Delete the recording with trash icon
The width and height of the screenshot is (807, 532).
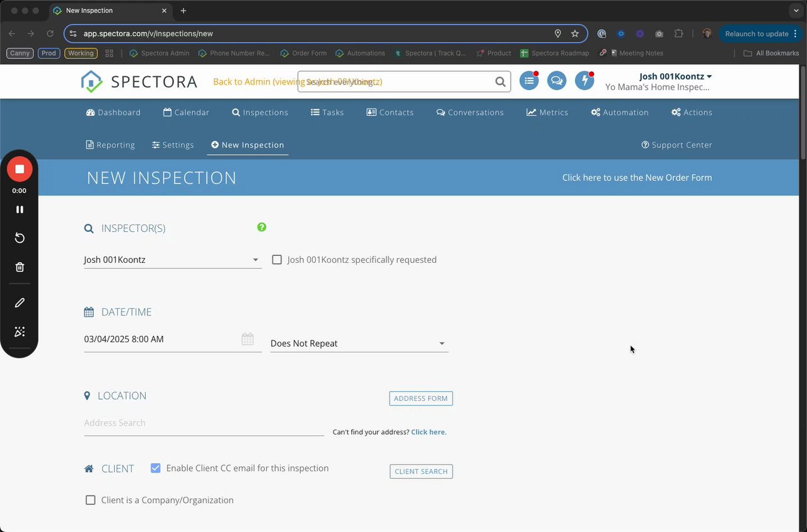pos(20,267)
